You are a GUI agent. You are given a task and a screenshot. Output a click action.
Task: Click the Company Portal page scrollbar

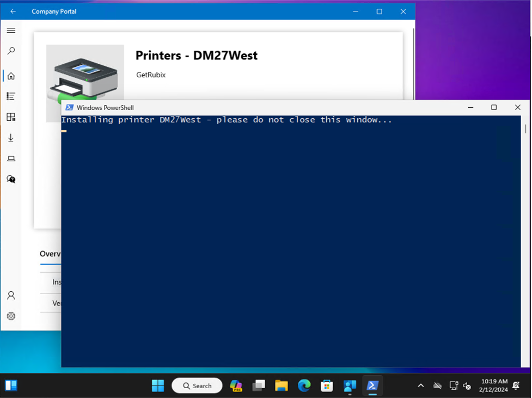click(413, 64)
